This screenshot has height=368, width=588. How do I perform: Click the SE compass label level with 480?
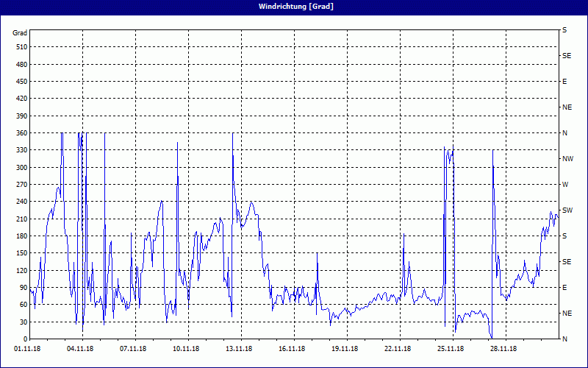click(x=567, y=56)
